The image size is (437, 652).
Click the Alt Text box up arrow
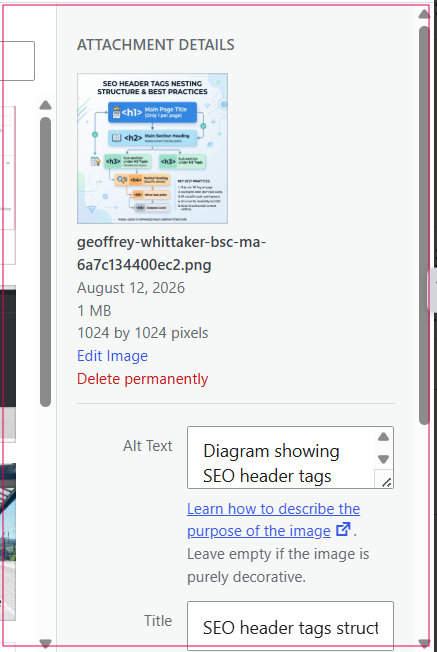point(383,437)
